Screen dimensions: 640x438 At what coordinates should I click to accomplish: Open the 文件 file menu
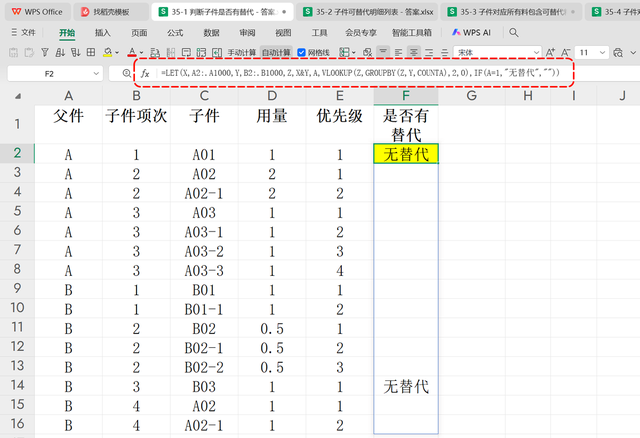coord(23,32)
